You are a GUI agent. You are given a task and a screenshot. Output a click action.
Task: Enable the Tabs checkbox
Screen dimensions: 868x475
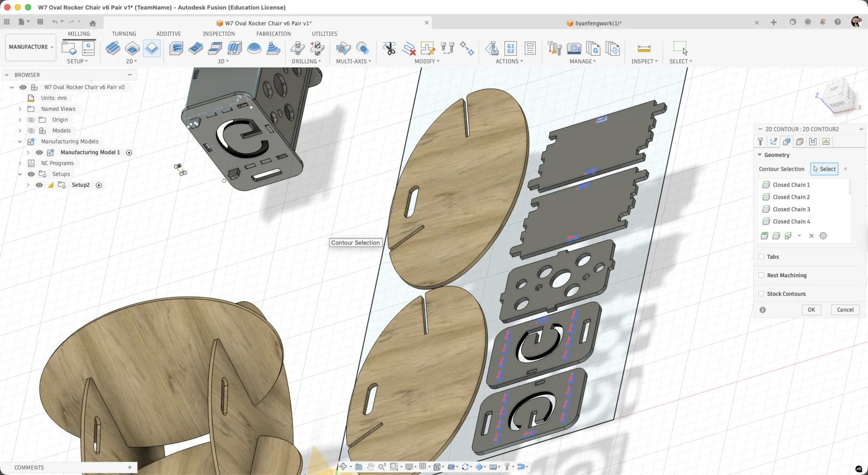click(x=761, y=256)
